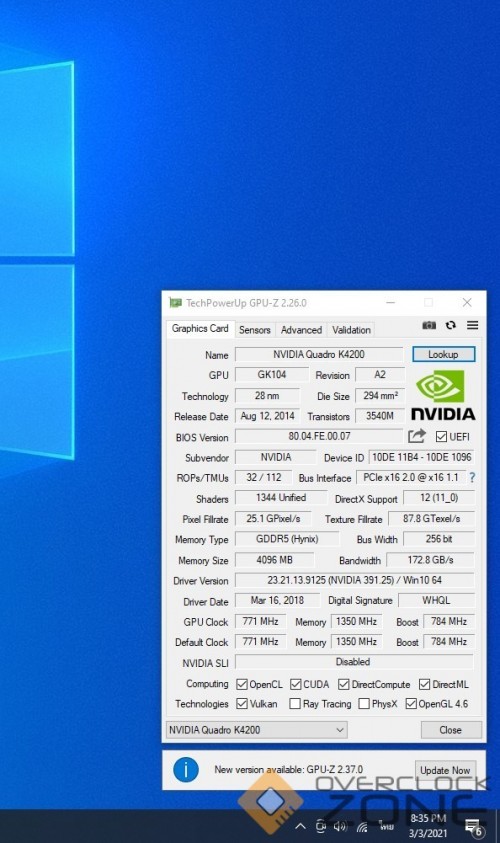This screenshot has width=500, height=843.
Task: Switch to the Validation tab
Action: [x=352, y=330]
